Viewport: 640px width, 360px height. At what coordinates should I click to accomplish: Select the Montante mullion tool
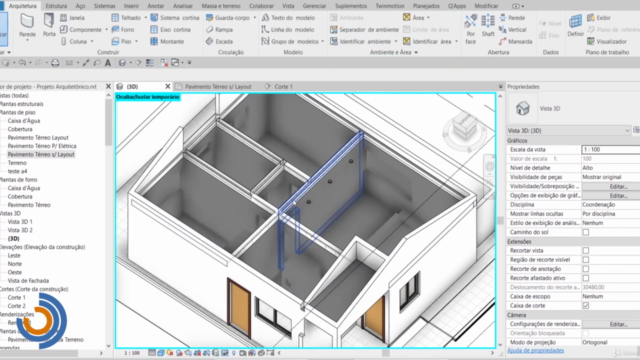[x=167, y=42]
